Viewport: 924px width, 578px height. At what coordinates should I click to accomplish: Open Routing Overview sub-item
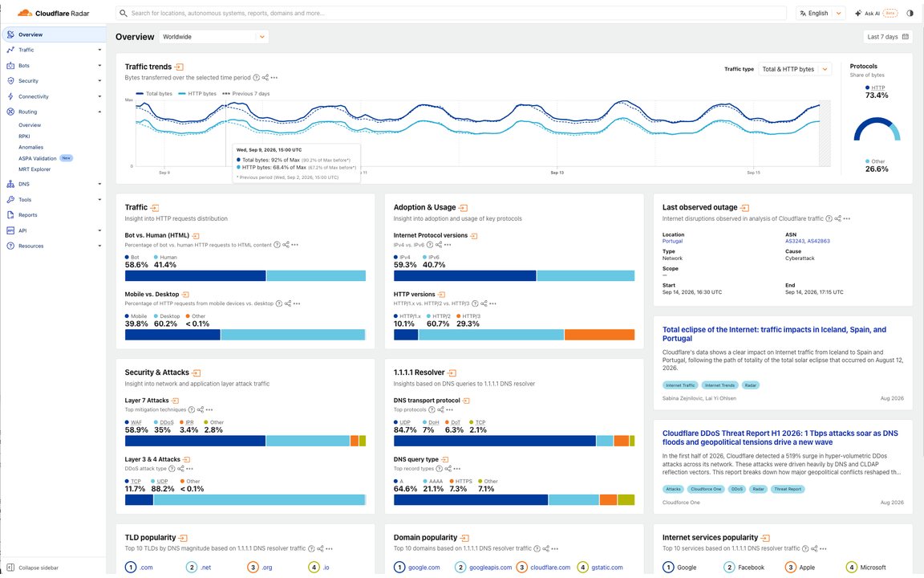point(30,125)
